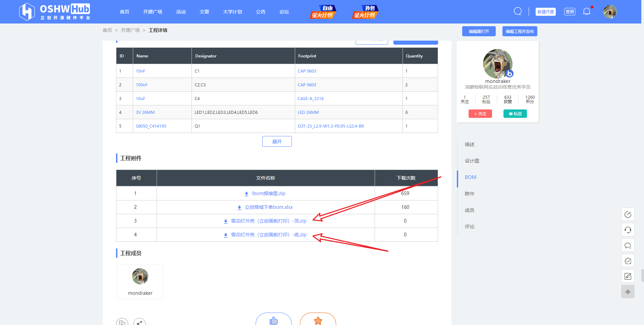Open the customer service headset icon
The image size is (644, 325).
pos(628,230)
